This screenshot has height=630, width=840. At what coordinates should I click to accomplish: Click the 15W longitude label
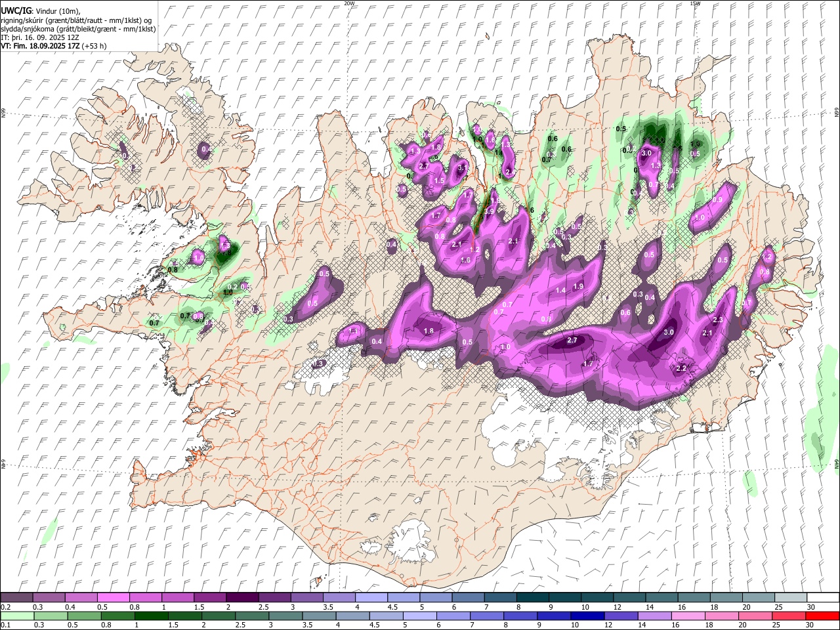pyautogui.click(x=695, y=3)
